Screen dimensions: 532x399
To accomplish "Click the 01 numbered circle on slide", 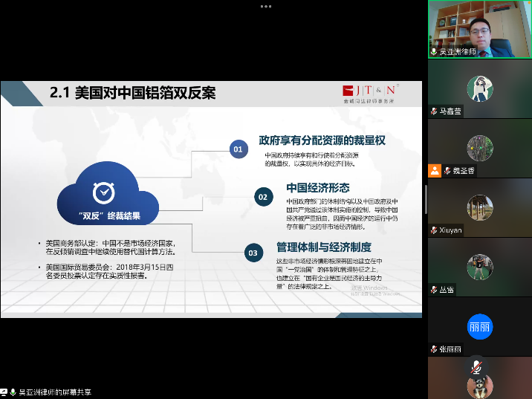I will click(238, 149).
